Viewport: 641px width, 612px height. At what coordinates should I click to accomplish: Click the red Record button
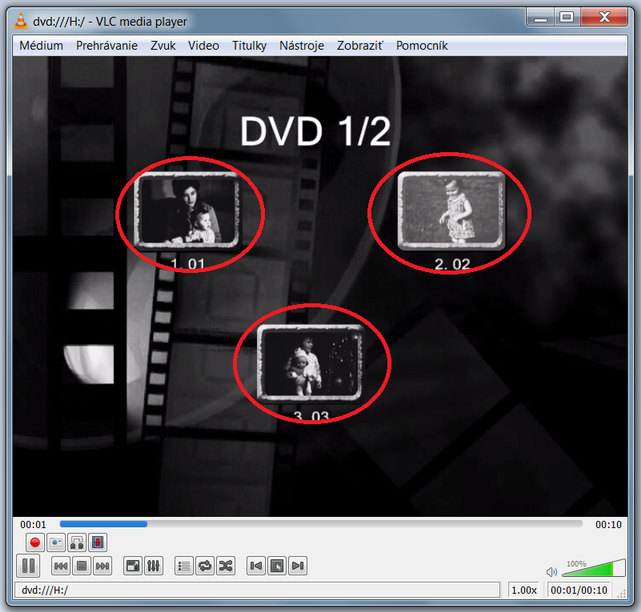[35, 543]
